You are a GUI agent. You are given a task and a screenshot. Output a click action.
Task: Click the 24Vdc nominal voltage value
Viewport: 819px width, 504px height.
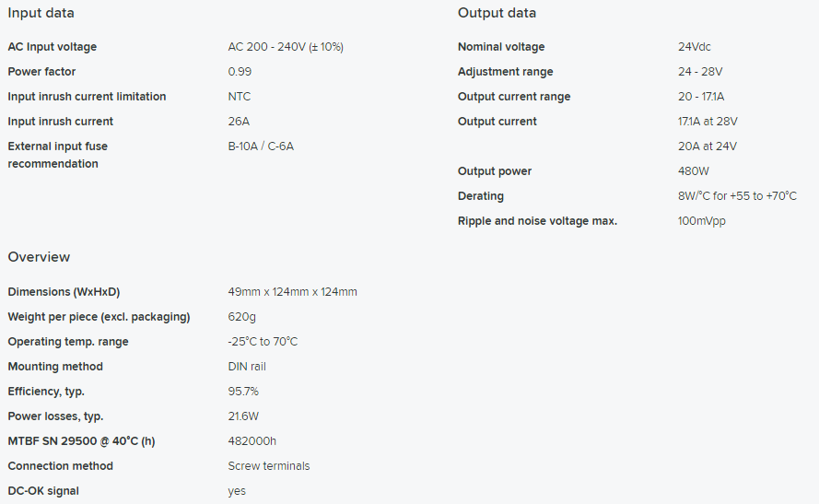[x=695, y=47]
